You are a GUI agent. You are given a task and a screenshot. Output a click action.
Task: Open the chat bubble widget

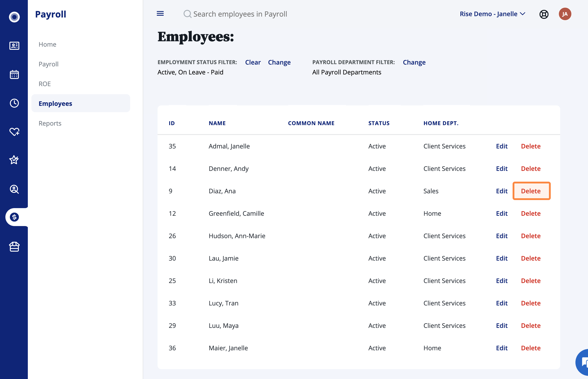point(582,362)
